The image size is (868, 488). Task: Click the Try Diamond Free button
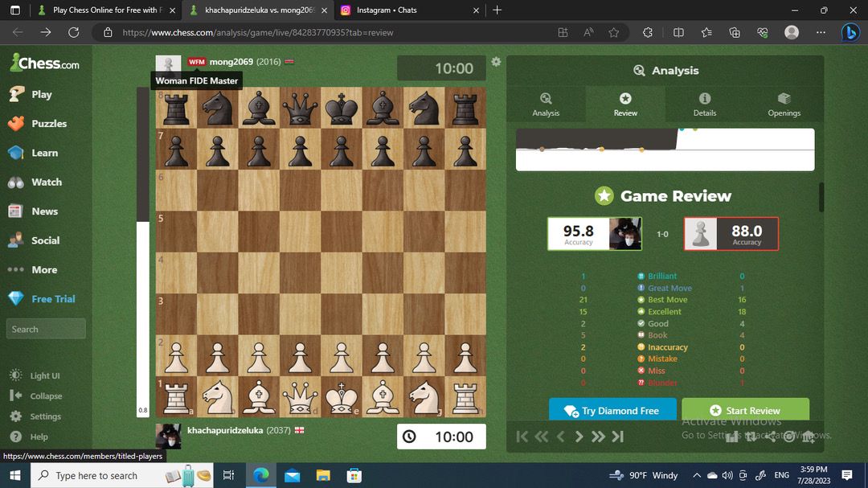(x=611, y=410)
